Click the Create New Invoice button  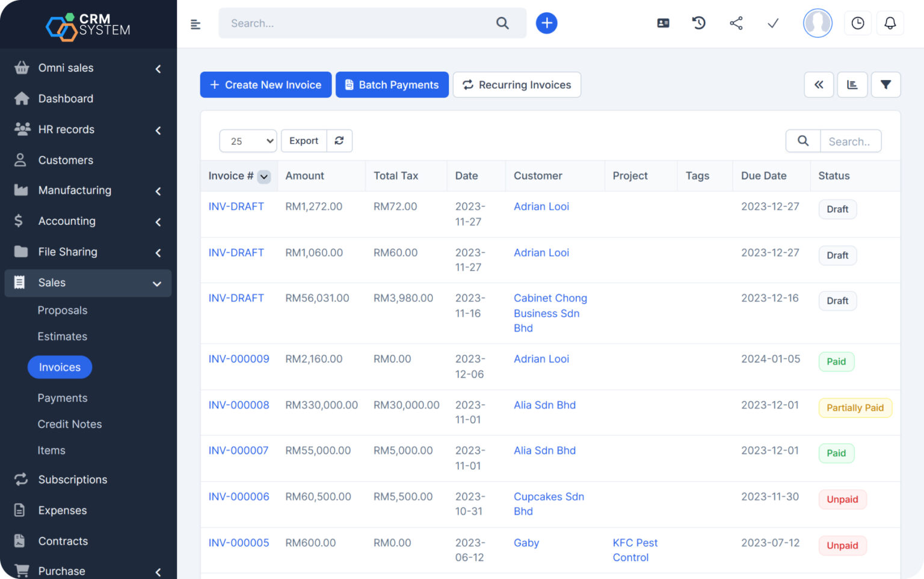coord(265,85)
